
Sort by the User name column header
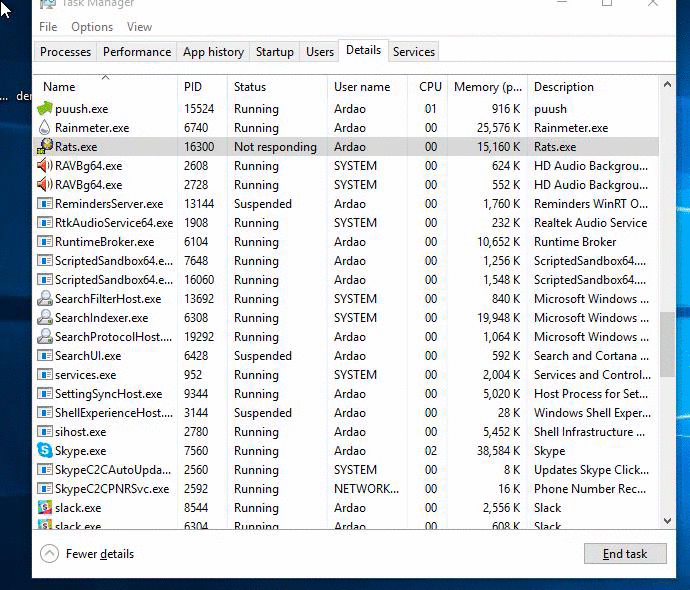tap(367, 87)
